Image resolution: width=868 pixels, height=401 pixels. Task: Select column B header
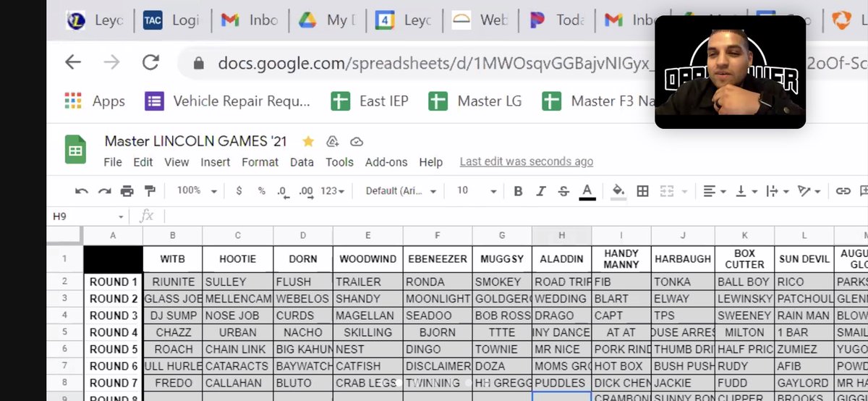tap(173, 235)
